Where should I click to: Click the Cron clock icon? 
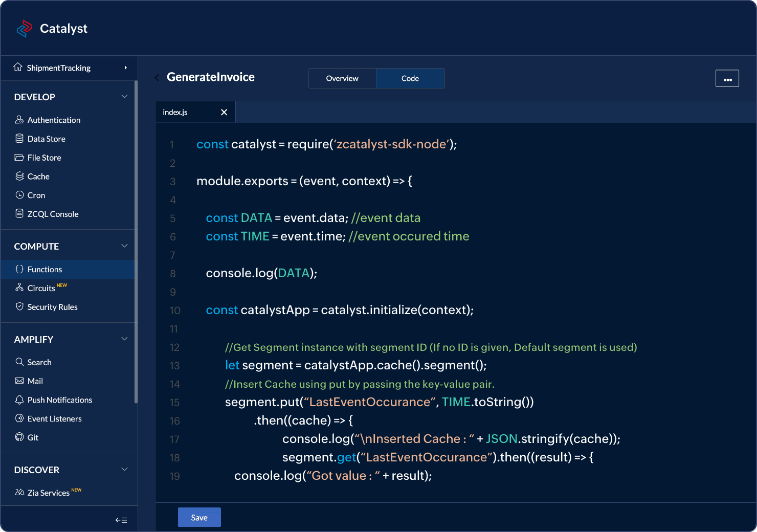pyautogui.click(x=19, y=195)
